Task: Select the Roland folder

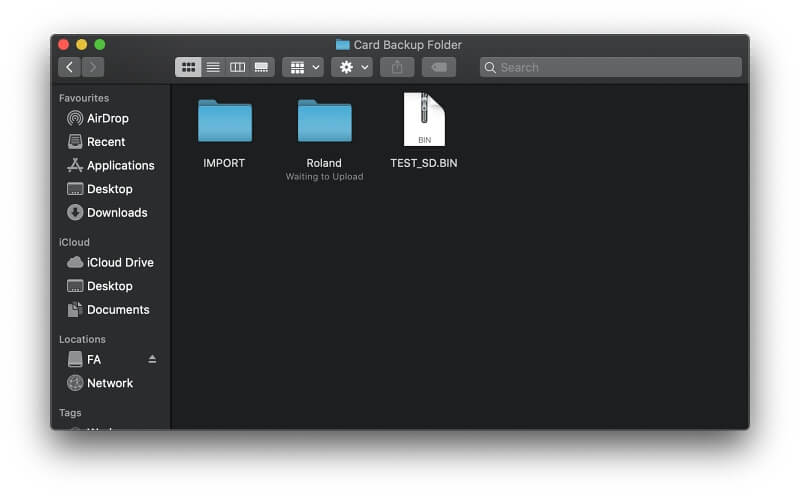Action: pyautogui.click(x=324, y=122)
